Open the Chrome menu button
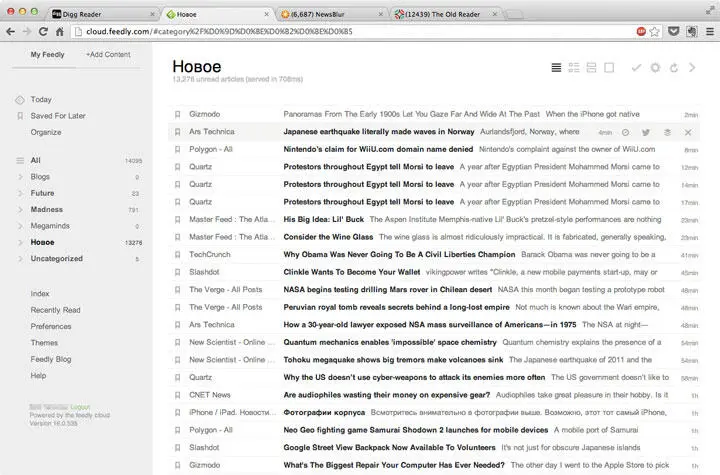Image resolution: width=720 pixels, height=475 pixels. coord(710,31)
